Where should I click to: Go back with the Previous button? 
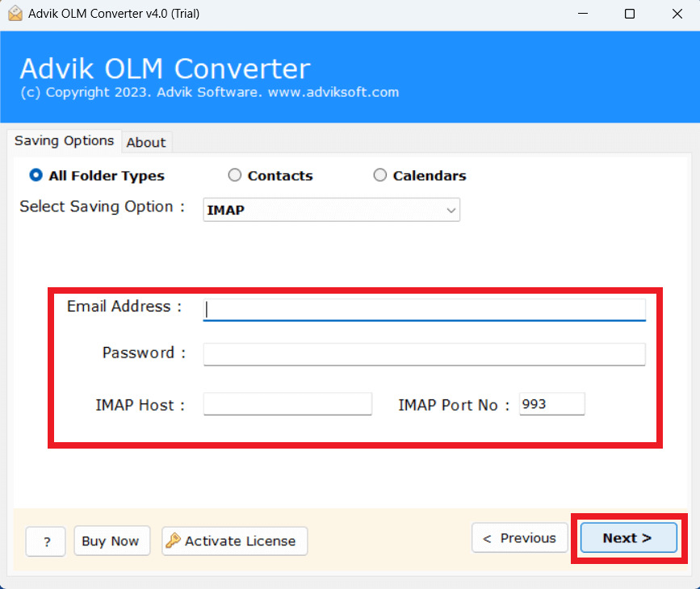coord(520,537)
